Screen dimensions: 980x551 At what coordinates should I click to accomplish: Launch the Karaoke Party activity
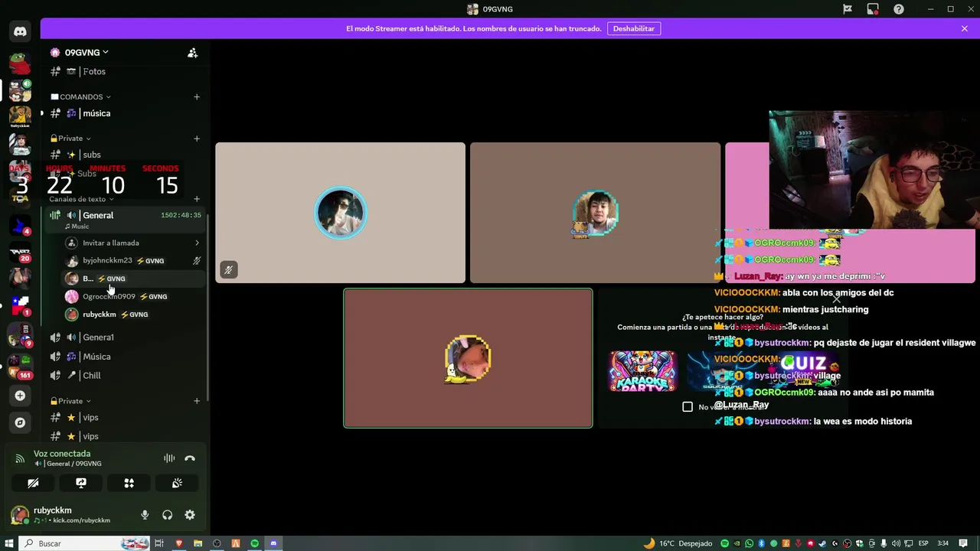click(x=642, y=371)
